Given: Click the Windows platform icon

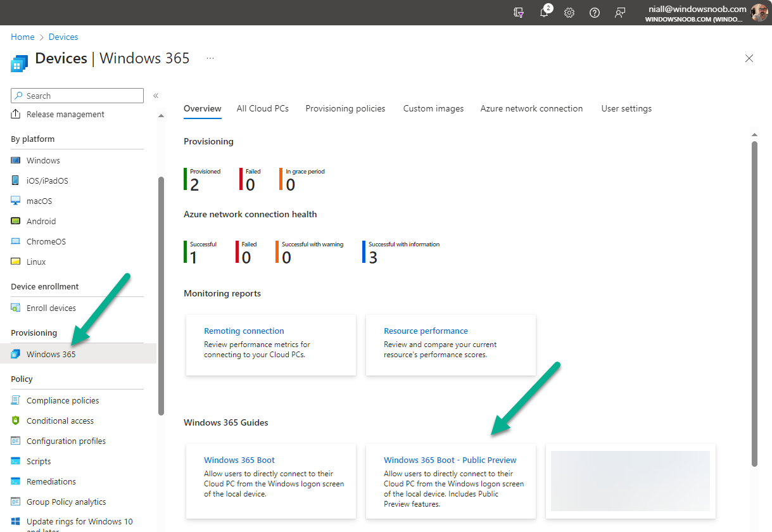Looking at the screenshot, I should tap(16, 160).
